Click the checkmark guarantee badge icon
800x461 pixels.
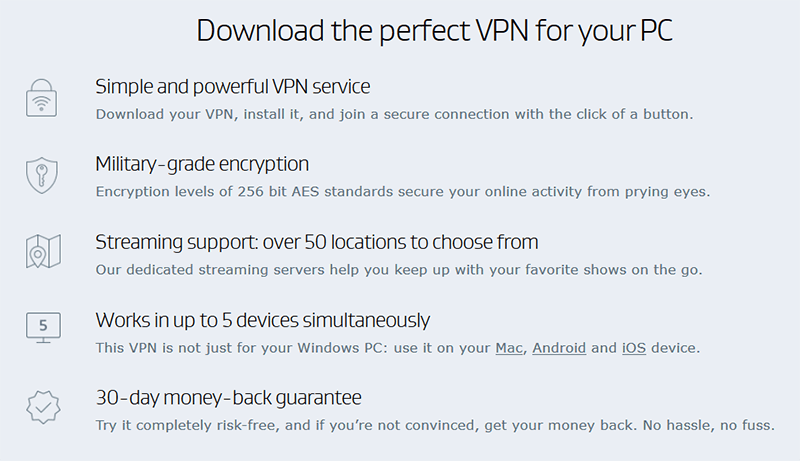(x=43, y=407)
